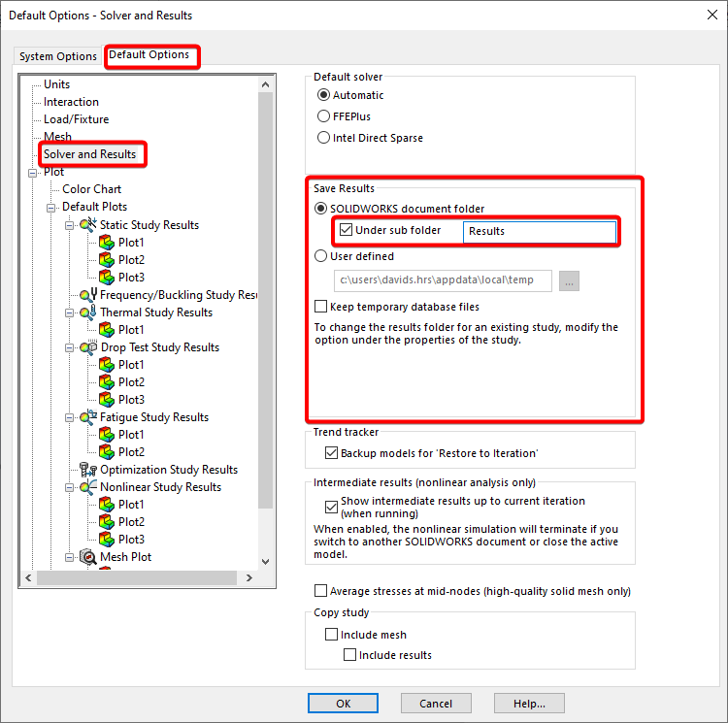Image resolution: width=728 pixels, height=723 pixels.
Task: Click the Nonlinear Study Results icon
Action: tap(87, 487)
